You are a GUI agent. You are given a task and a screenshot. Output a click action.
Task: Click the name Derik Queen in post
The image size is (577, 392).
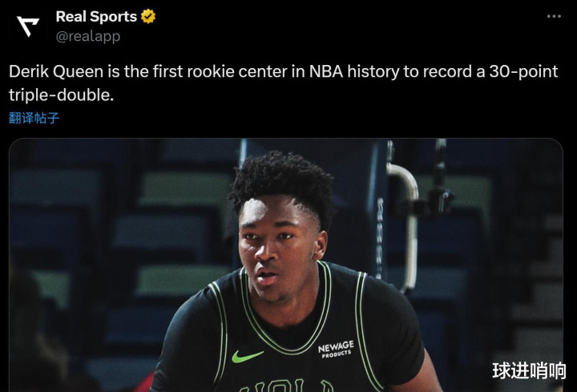pyautogui.click(x=56, y=71)
